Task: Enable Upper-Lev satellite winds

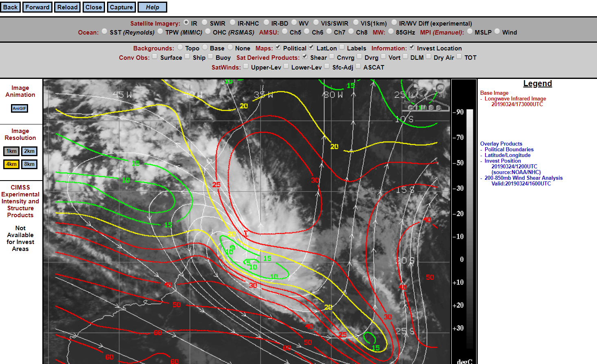Action: click(x=246, y=67)
